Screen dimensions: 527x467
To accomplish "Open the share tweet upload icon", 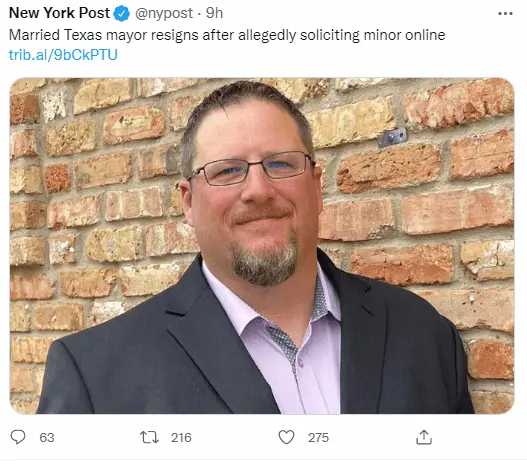I will click(424, 437).
